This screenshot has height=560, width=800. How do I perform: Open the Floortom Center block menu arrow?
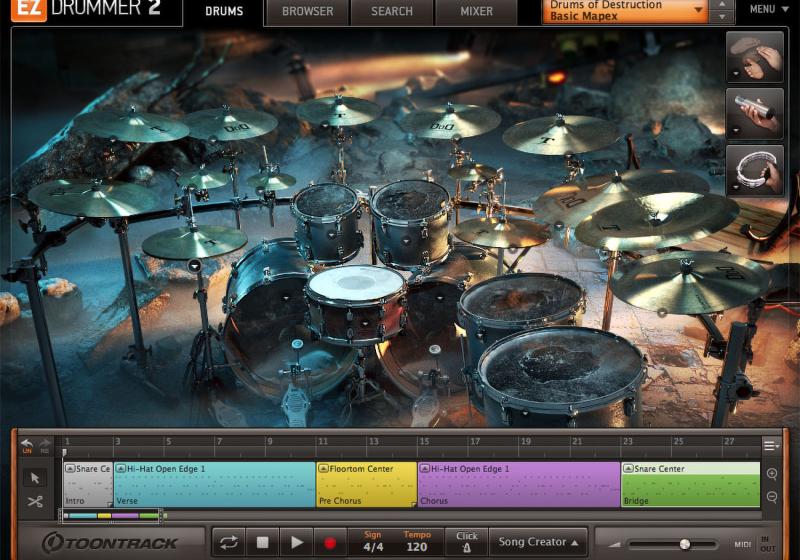323,468
